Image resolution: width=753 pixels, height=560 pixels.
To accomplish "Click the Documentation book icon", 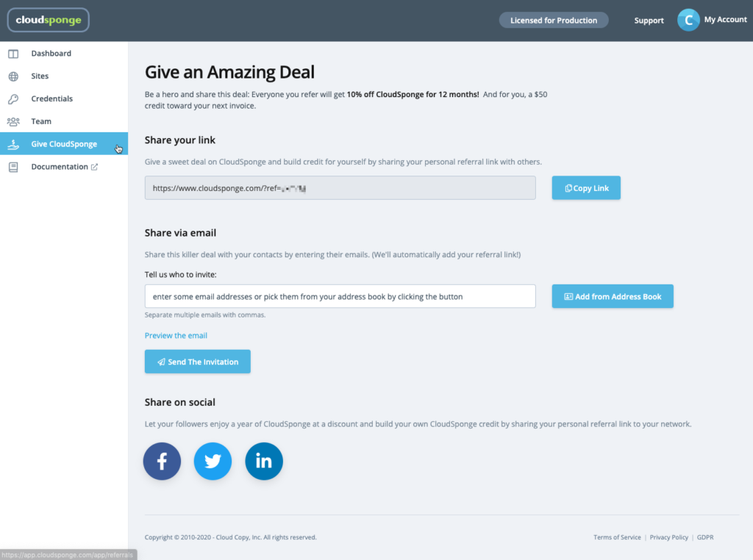I will (x=13, y=167).
